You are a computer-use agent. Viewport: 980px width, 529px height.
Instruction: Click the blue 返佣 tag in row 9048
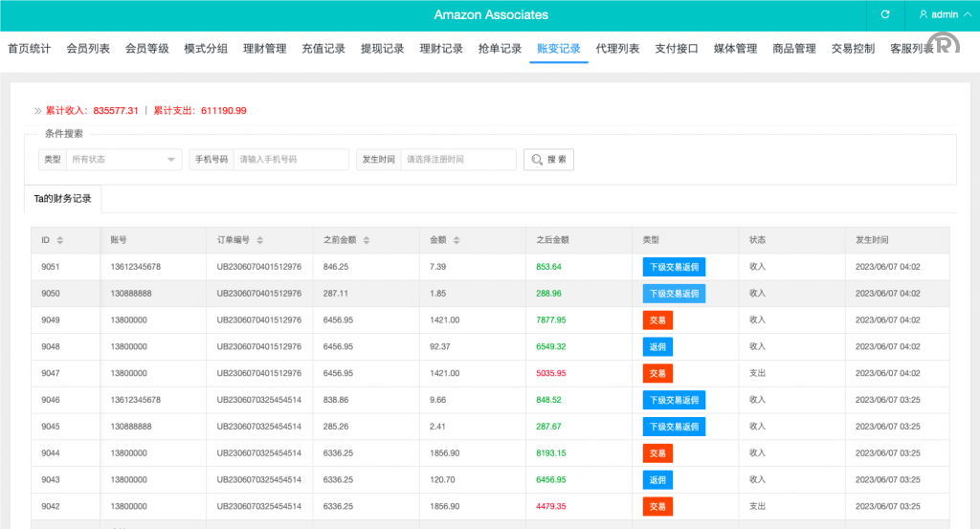coord(657,346)
